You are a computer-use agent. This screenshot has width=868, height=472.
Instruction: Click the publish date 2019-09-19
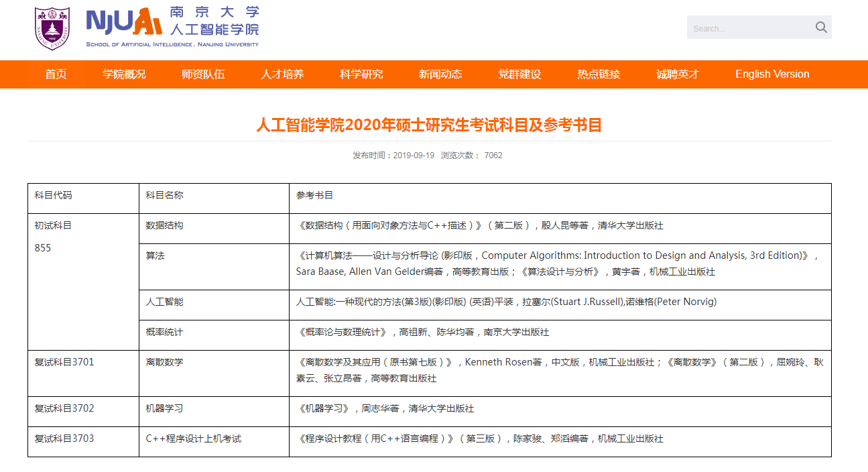tap(414, 156)
